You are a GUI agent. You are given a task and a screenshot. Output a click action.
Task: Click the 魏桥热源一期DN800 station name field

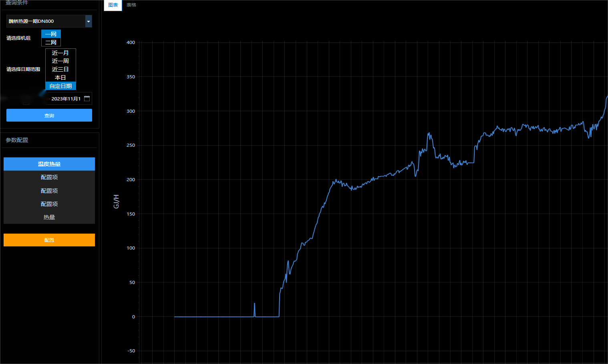[x=46, y=21]
